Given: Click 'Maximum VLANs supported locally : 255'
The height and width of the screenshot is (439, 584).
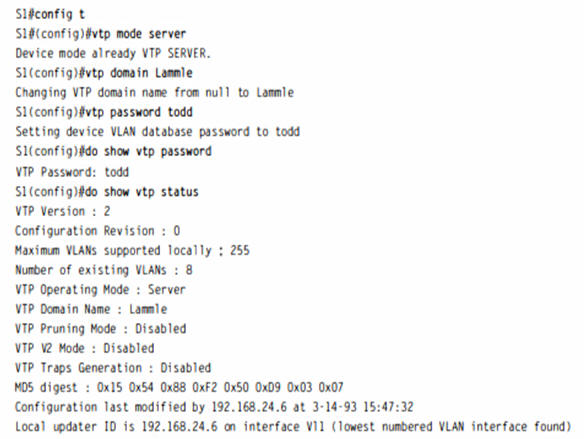Looking at the screenshot, I should tap(132, 251).
